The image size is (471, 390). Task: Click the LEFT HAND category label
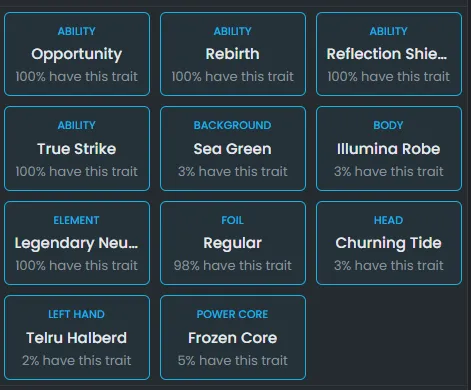coord(76,314)
